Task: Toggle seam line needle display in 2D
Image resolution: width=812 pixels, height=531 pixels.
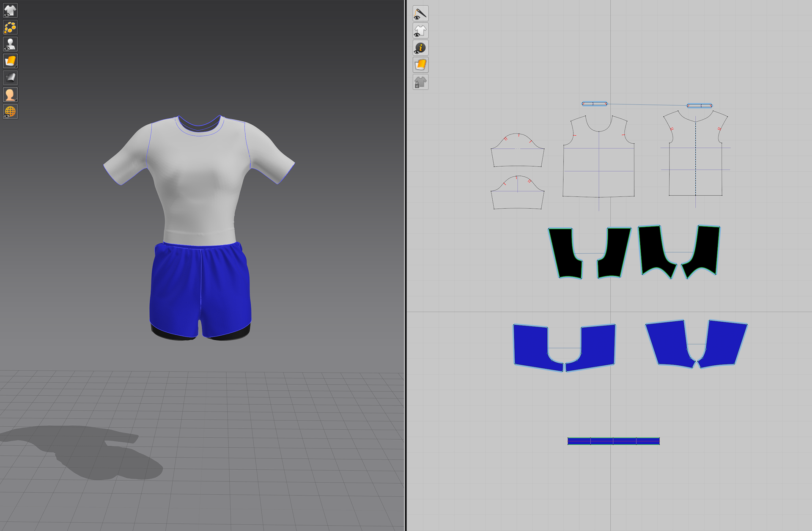Action: point(420,14)
